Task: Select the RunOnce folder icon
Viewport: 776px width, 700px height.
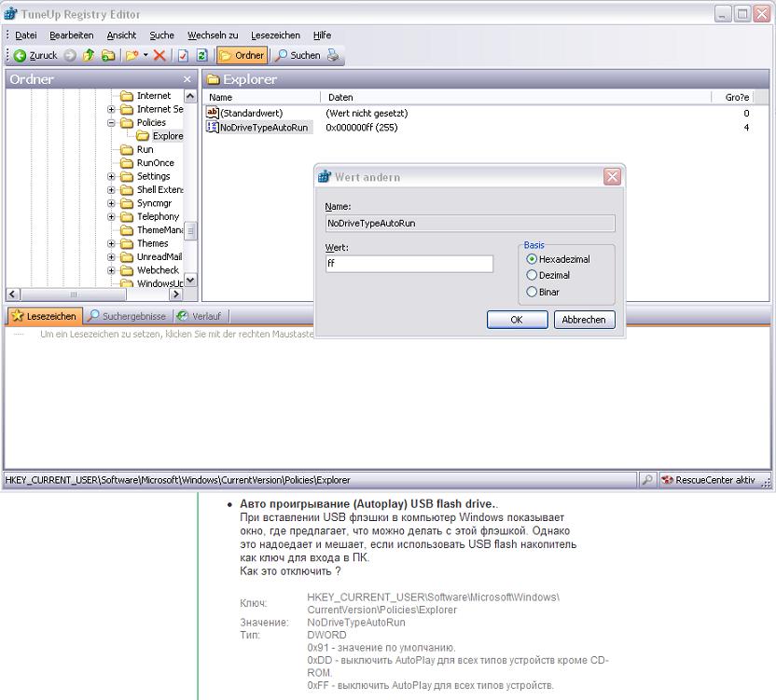Action: pos(127,163)
